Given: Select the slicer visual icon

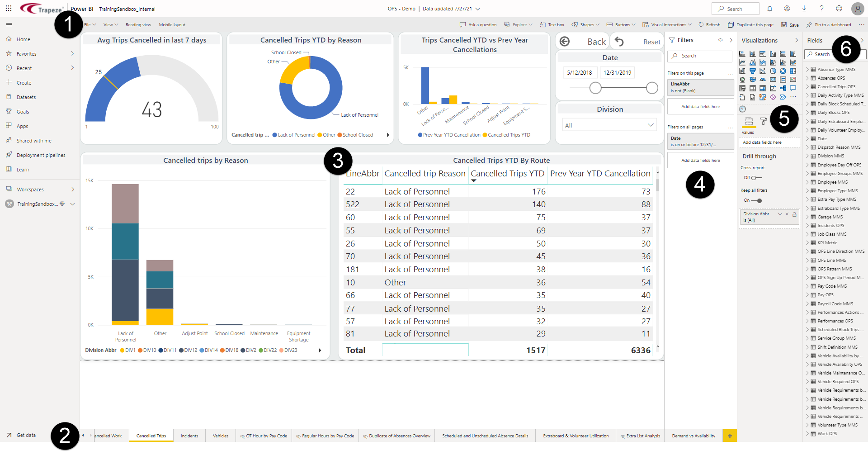Looking at the screenshot, I should [x=742, y=88].
